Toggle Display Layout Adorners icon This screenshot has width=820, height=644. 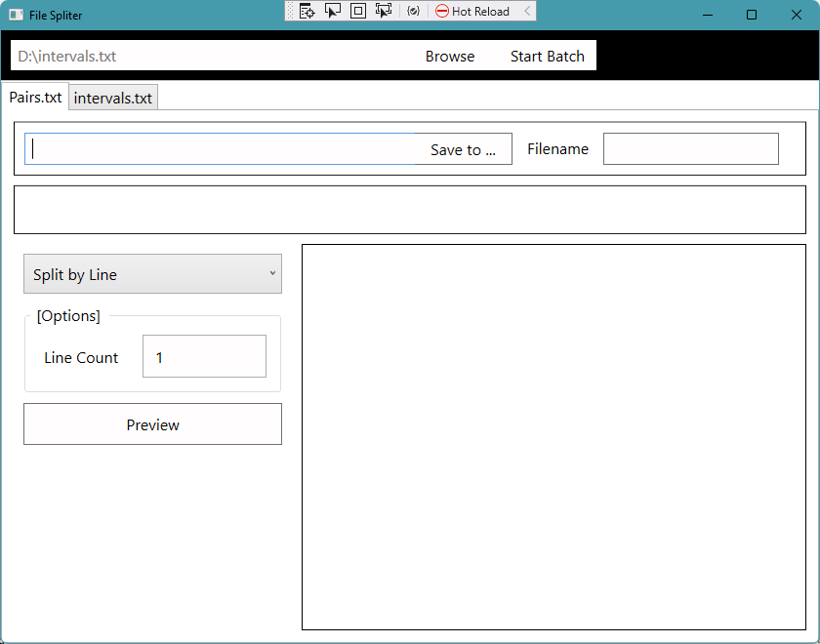[x=358, y=12]
